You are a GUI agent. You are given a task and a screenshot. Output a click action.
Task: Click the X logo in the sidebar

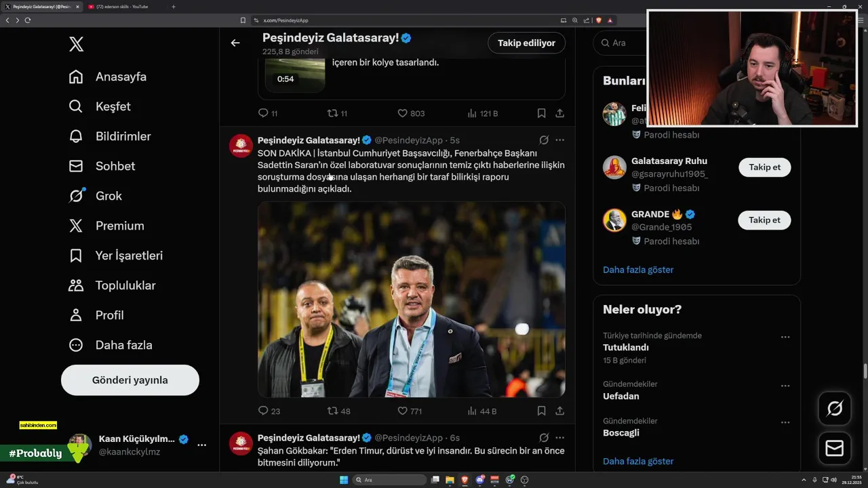point(76,45)
